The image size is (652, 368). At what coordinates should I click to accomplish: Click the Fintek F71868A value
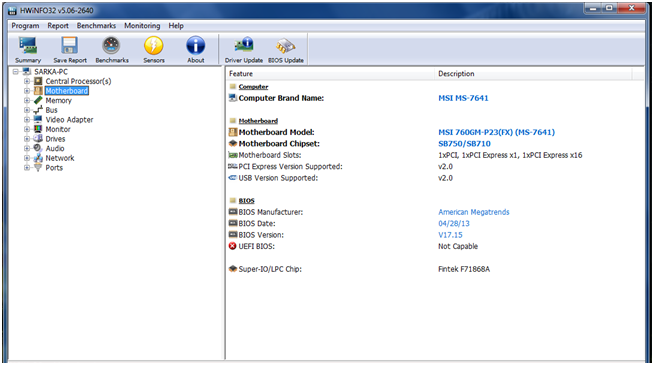[464, 269]
